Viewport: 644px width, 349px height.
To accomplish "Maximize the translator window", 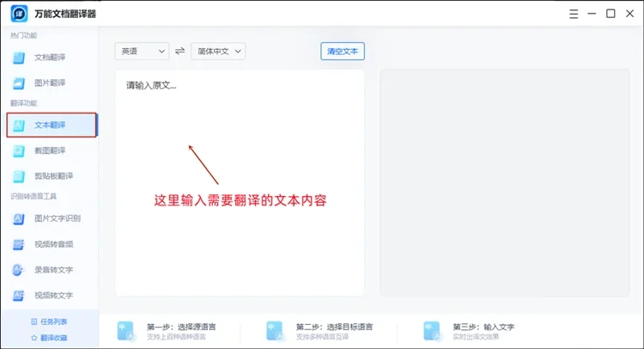I will tap(611, 14).
